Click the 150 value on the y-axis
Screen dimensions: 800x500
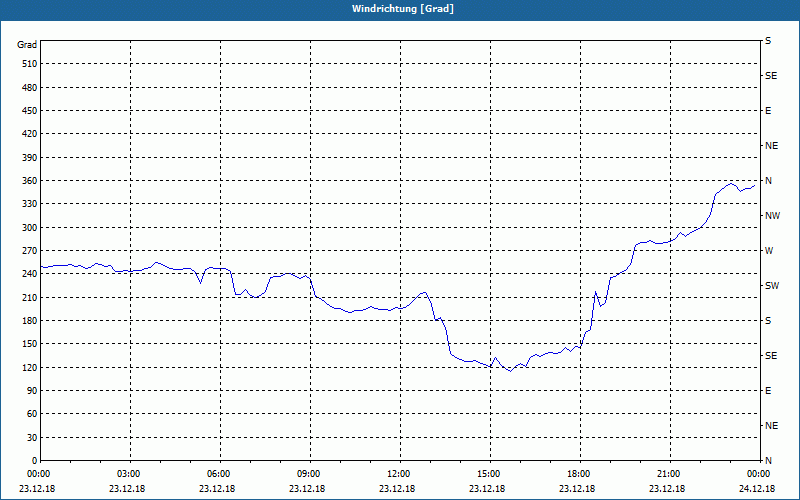coord(29,343)
